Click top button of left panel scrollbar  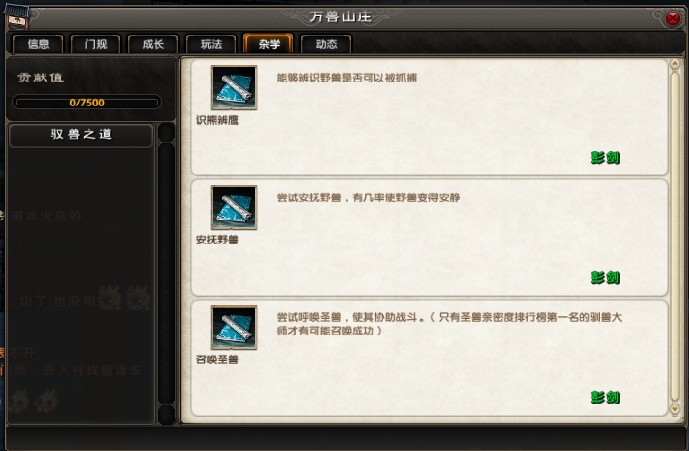pos(166,132)
